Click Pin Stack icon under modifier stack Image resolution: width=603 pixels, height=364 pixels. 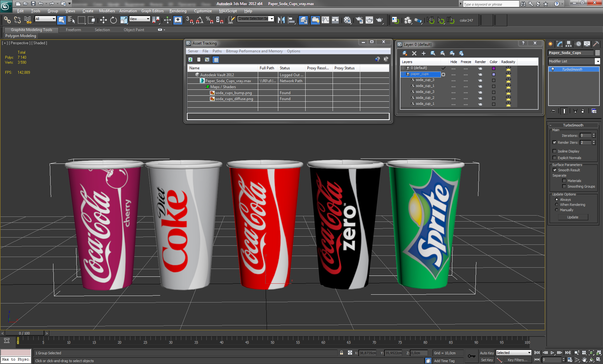pyautogui.click(x=553, y=111)
